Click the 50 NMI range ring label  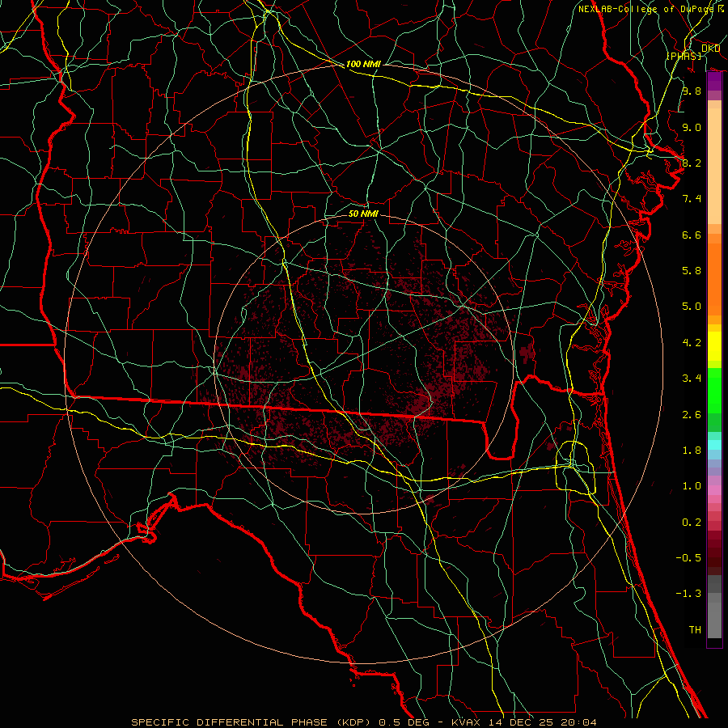[363, 214]
